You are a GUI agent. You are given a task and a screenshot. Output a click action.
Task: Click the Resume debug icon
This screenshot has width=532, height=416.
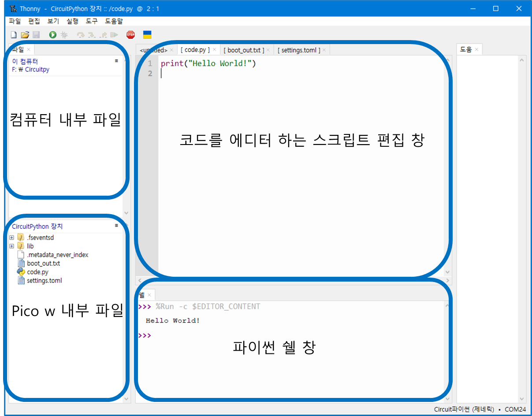click(114, 35)
